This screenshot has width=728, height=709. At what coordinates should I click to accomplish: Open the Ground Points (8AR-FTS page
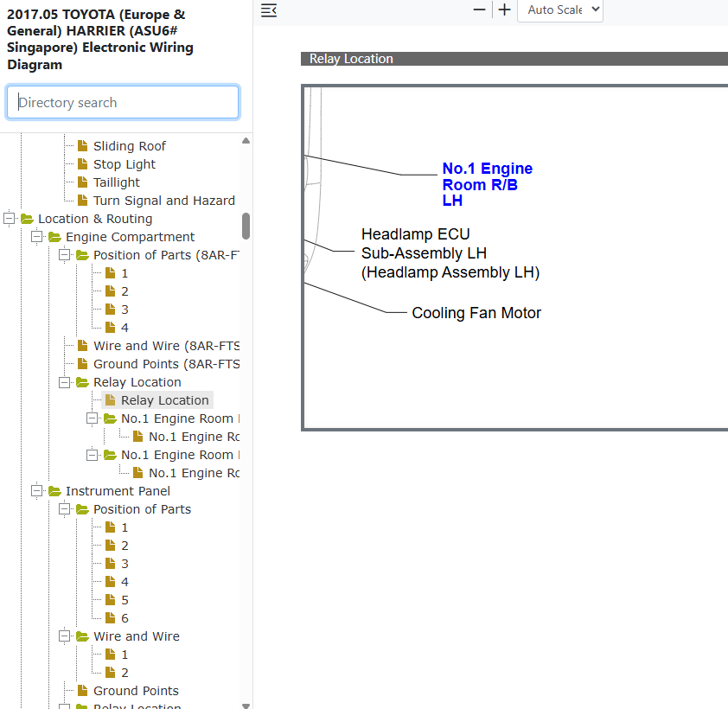167,363
